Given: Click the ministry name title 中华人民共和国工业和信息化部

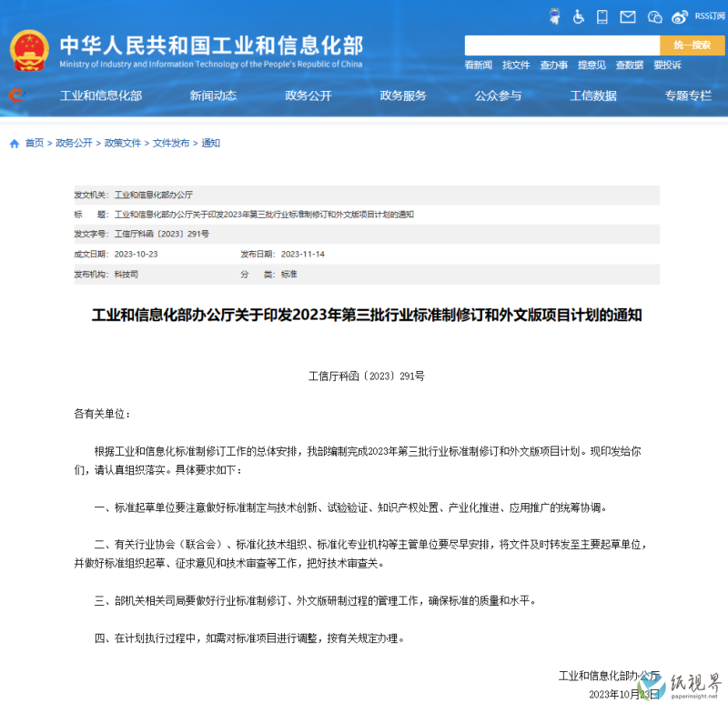Looking at the screenshot, I should (x=211, y=45).
